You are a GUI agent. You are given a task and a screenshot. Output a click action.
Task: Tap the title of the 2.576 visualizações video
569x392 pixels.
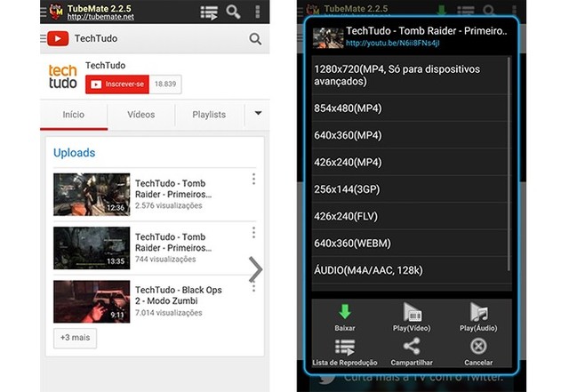click(173, 188)
